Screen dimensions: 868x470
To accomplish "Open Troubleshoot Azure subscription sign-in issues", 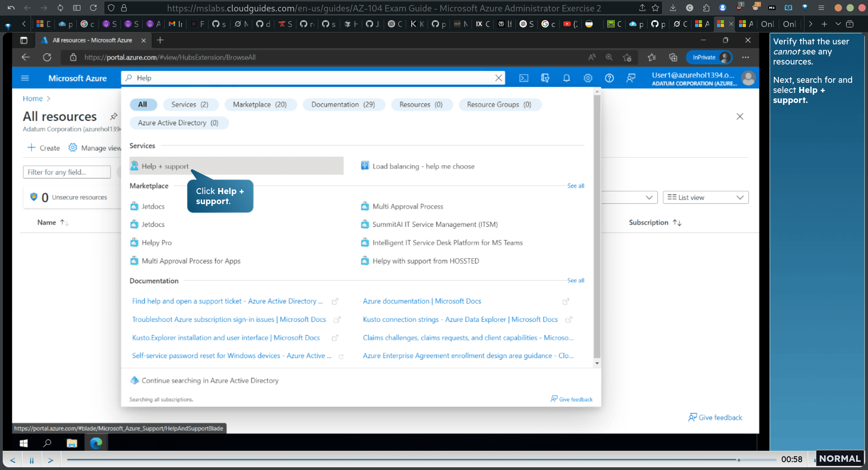I will tap(229, 319).
